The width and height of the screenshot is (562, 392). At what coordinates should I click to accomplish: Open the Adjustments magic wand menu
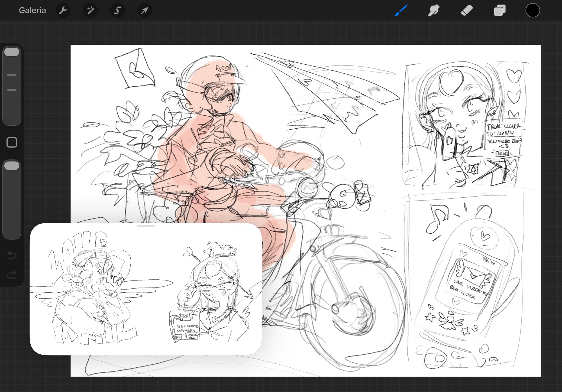[90, 11]
